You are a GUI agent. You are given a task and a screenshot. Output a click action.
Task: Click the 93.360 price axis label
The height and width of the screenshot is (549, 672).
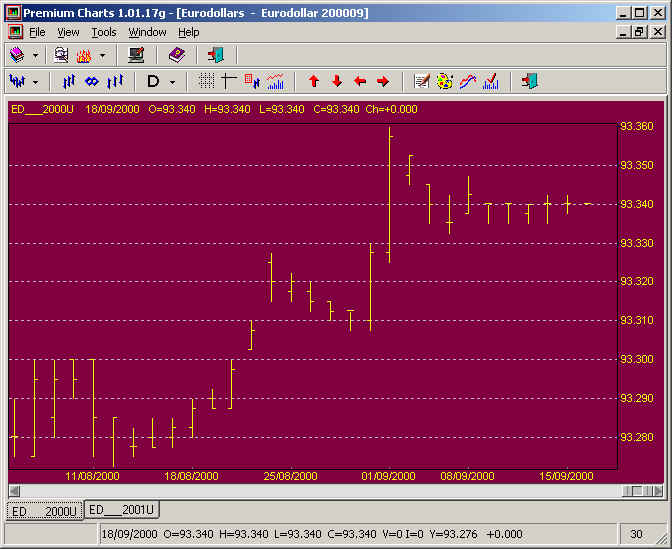pos(637,126)
